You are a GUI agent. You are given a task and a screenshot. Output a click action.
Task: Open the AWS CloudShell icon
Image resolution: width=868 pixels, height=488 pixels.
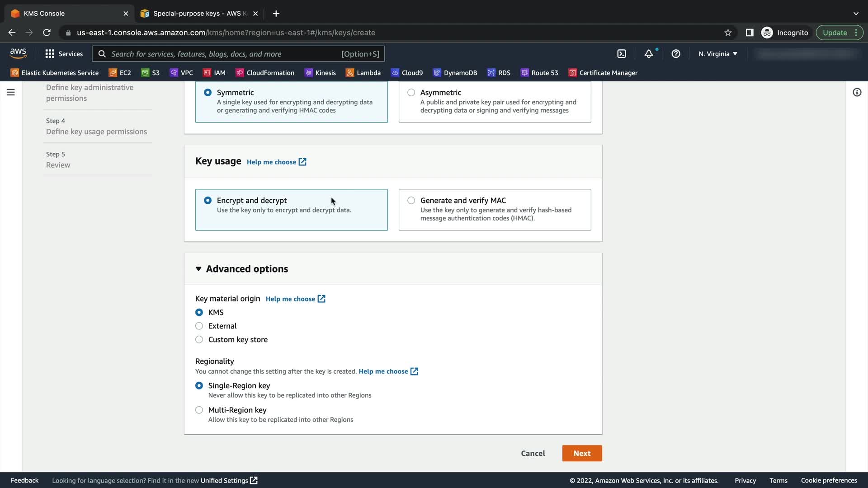click(x=622, y=54)
